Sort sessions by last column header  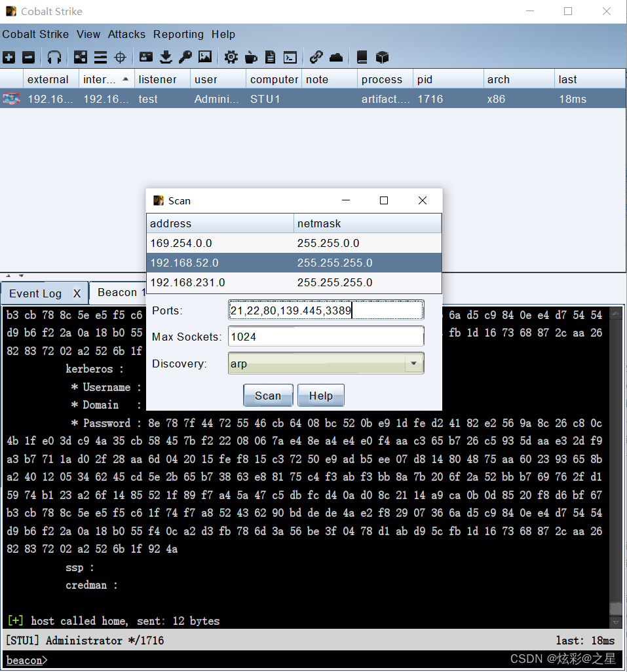[x=590, y=79]
